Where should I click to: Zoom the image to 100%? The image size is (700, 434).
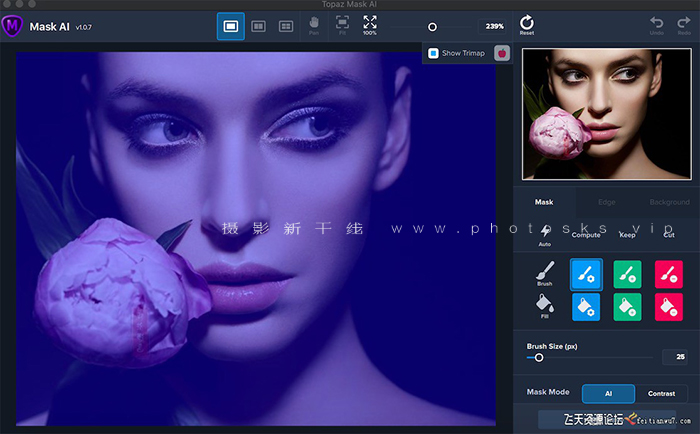pyautogui.click(x=370, y=25)
